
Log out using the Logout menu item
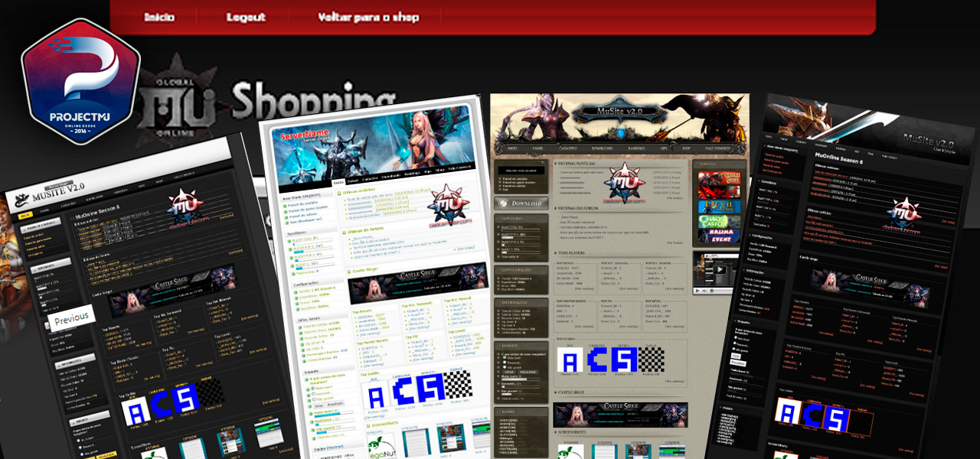point(246,17)
